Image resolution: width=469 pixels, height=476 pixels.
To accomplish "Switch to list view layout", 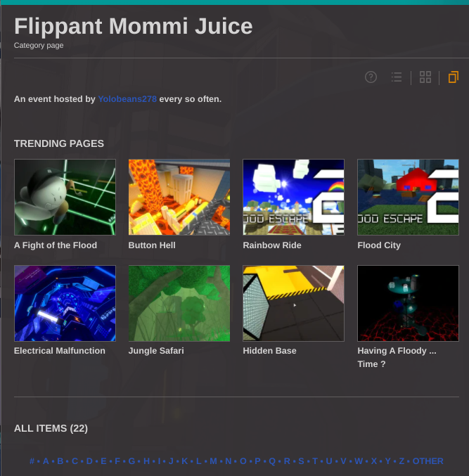I will coord(397,77).
